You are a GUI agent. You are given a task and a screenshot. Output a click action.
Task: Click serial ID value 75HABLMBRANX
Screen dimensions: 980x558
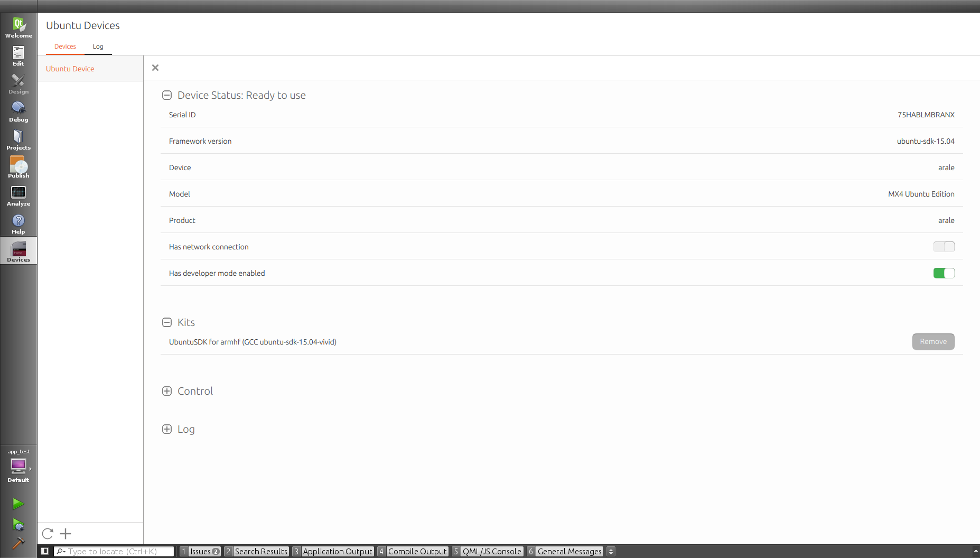pyautogui.click(x=926, y=115)
